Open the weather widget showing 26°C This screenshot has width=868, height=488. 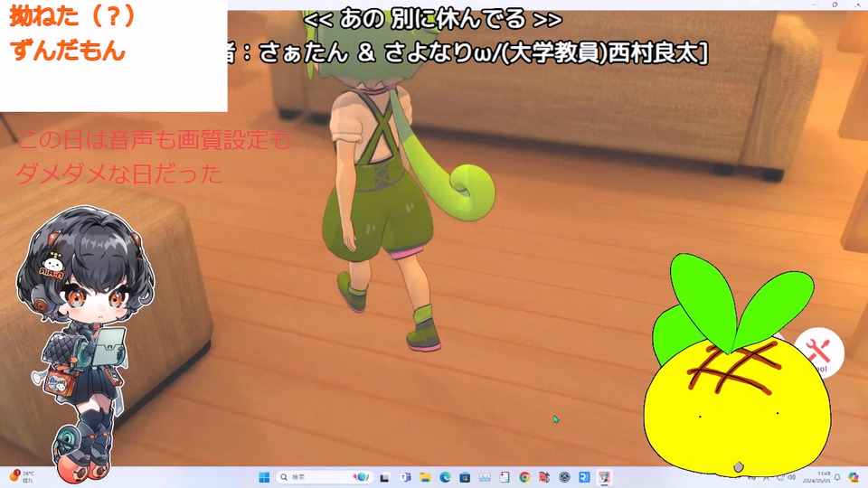point(22,476)
